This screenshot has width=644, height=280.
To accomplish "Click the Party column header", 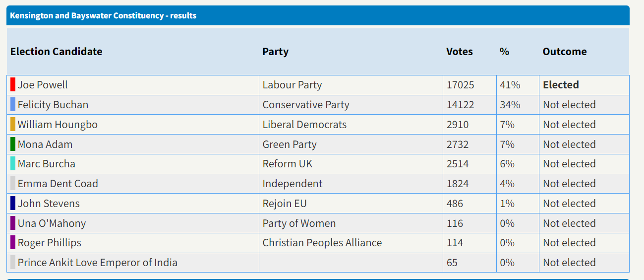I will [275, 52].
